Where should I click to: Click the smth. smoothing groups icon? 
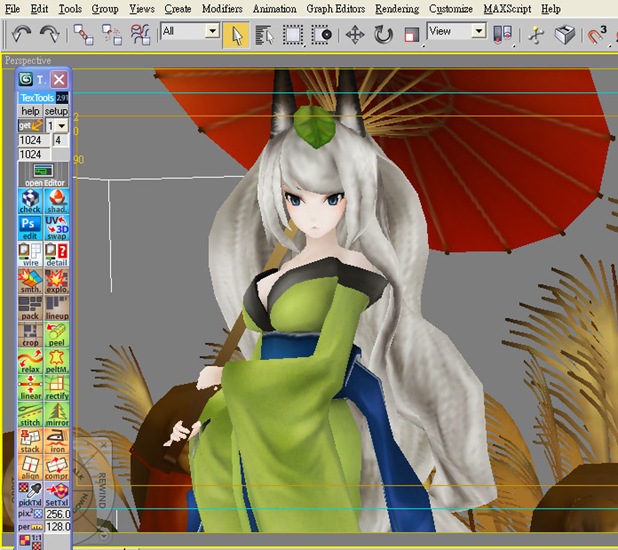point(30,282)
